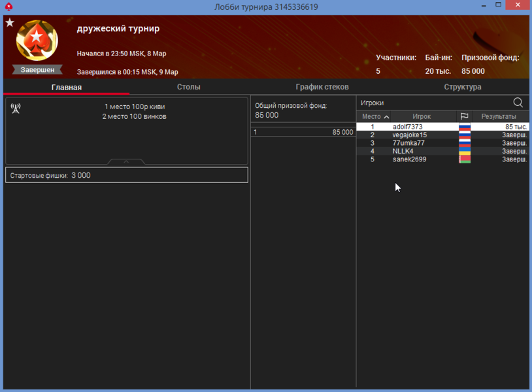Go to the Структура tab
This screenshot has width=532, height=392.
462,87
